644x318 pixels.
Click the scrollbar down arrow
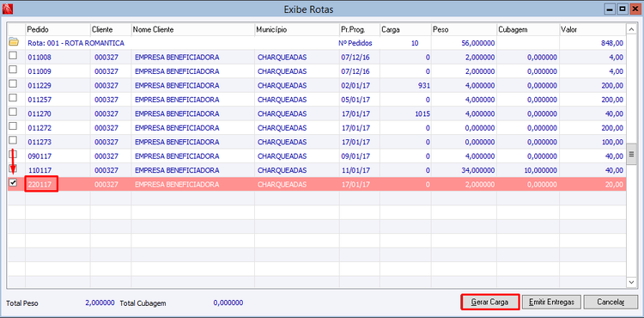631,281
